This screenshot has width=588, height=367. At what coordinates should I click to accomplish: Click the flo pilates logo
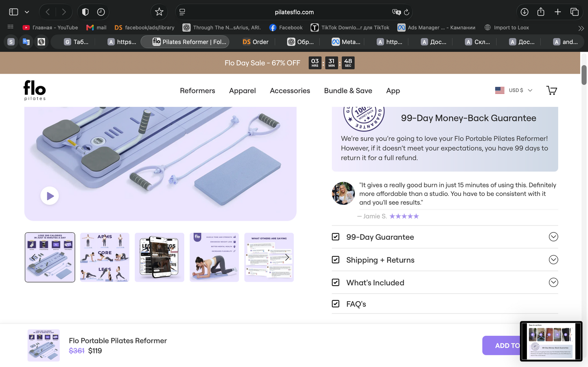(35, 90)
